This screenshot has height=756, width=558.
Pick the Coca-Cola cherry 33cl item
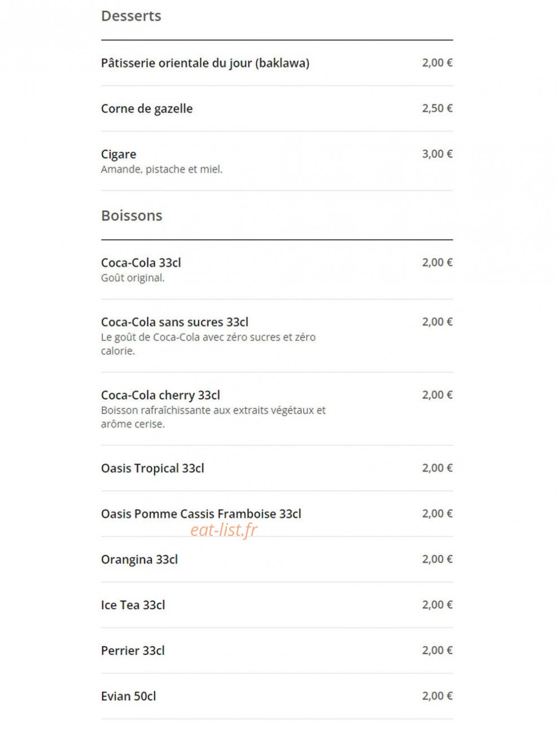(276, 409)
